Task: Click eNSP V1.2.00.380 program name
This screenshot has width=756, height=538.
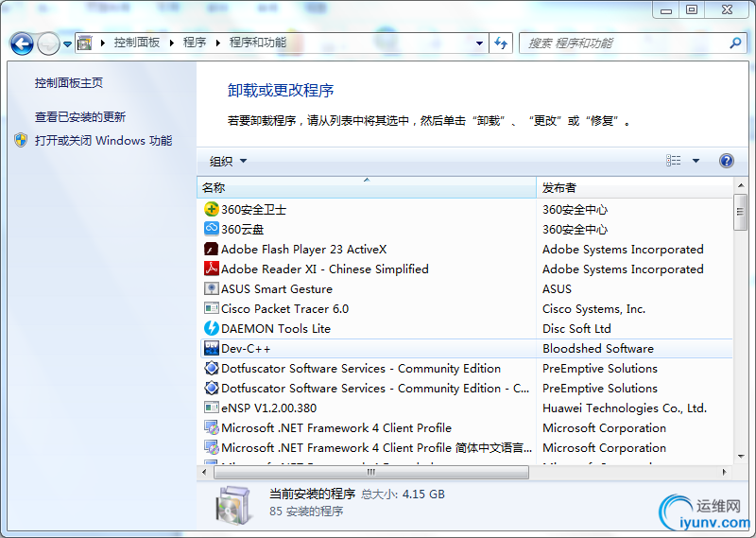Action: (x=269, y=408)
